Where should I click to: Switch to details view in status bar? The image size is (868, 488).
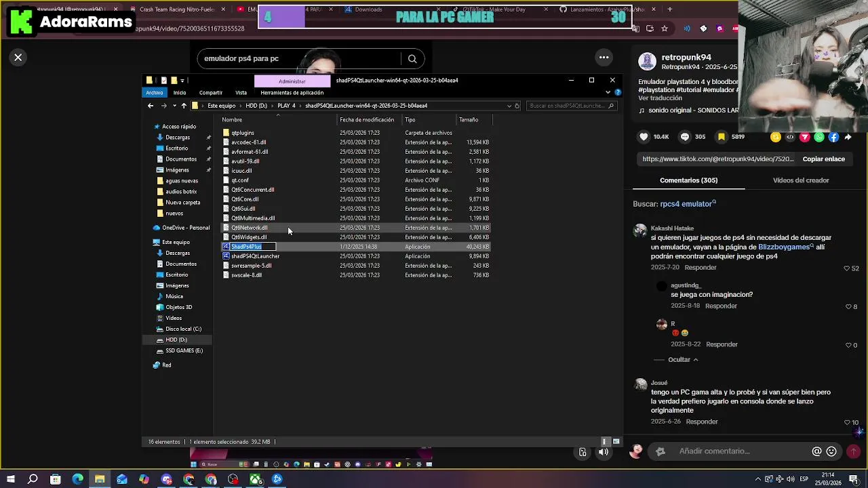[x=606, y=442]
